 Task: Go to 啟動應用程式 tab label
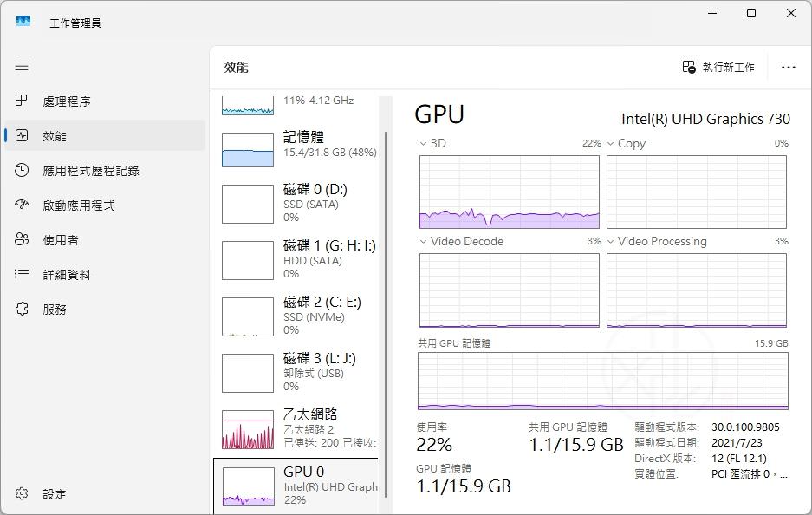point(79,205)
